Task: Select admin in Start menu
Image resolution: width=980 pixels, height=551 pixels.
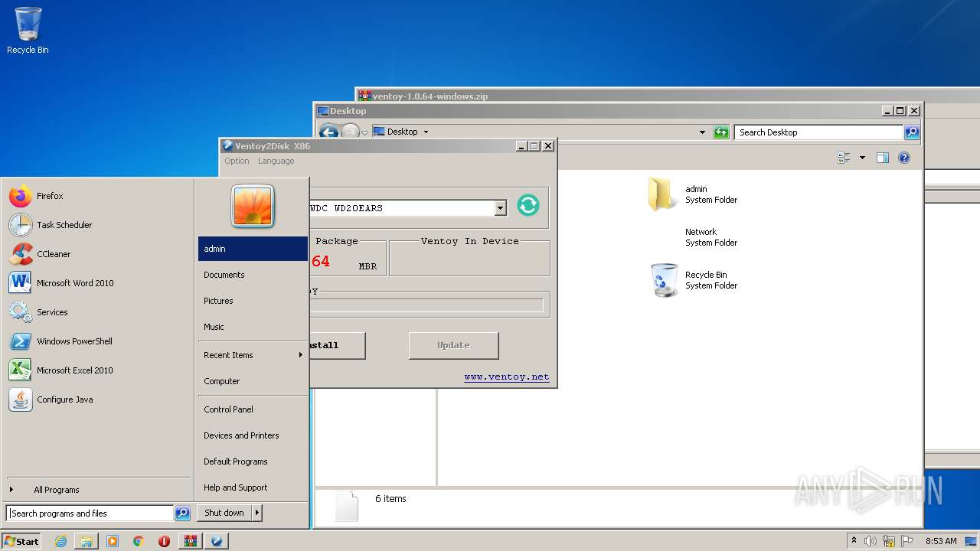Action: (253, 249)
